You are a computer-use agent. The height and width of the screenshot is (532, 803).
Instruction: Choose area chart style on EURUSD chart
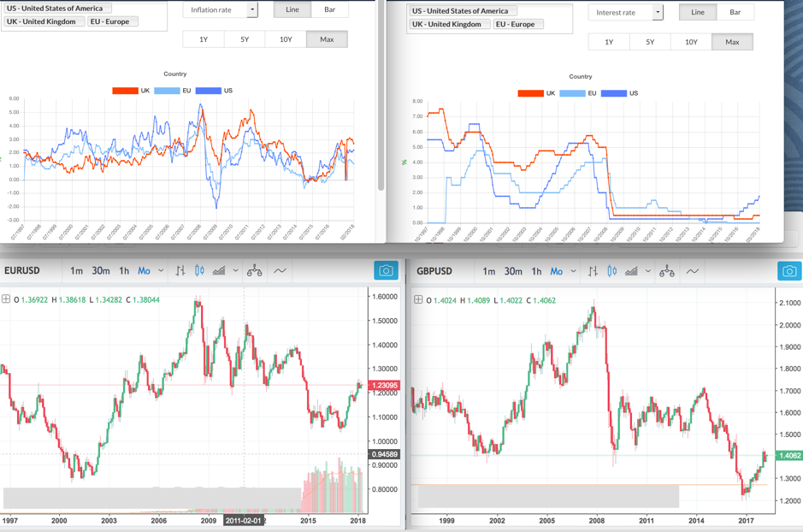click(x=219, y=271)
